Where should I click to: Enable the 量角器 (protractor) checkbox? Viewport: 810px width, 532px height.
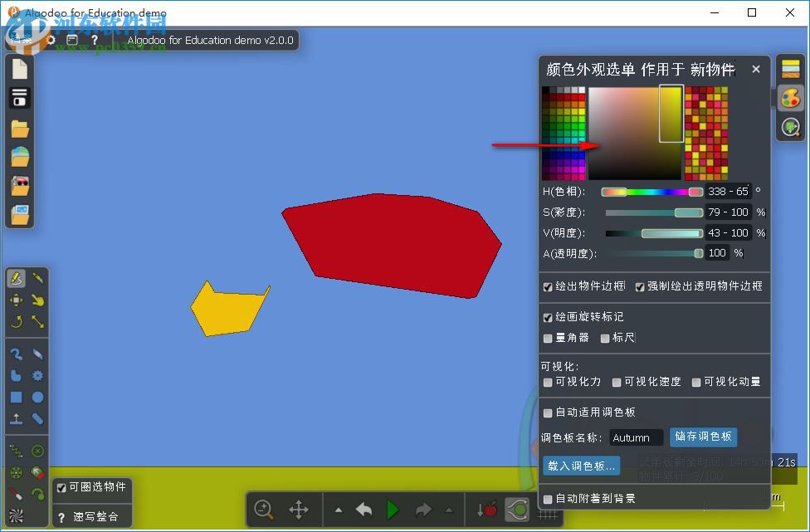pyautogui.click(x=548, y=338)
